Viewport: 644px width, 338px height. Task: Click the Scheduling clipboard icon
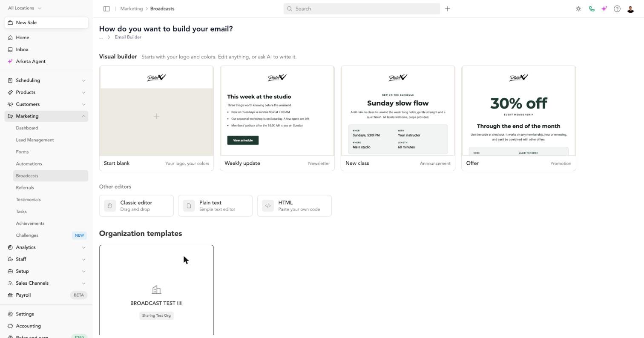(10, 80)
